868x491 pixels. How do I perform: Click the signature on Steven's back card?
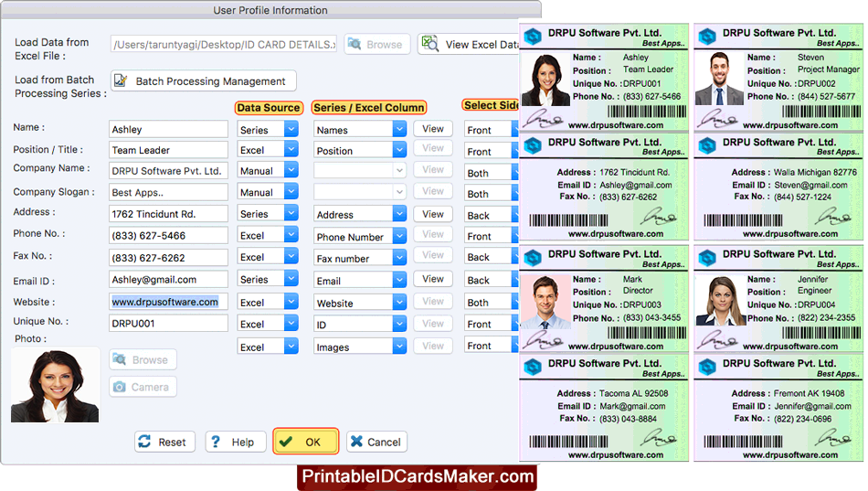pyautogui.click(x=835, y=217)
